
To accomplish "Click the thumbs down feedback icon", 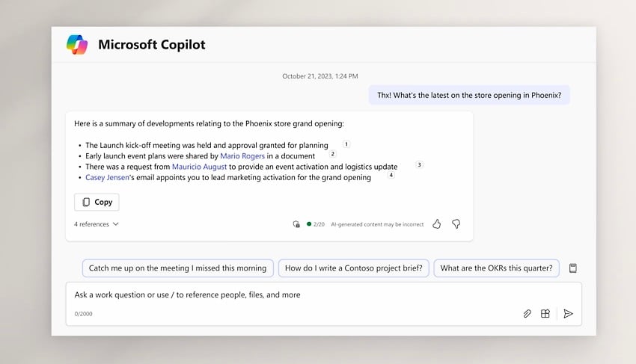I will 456,224.
